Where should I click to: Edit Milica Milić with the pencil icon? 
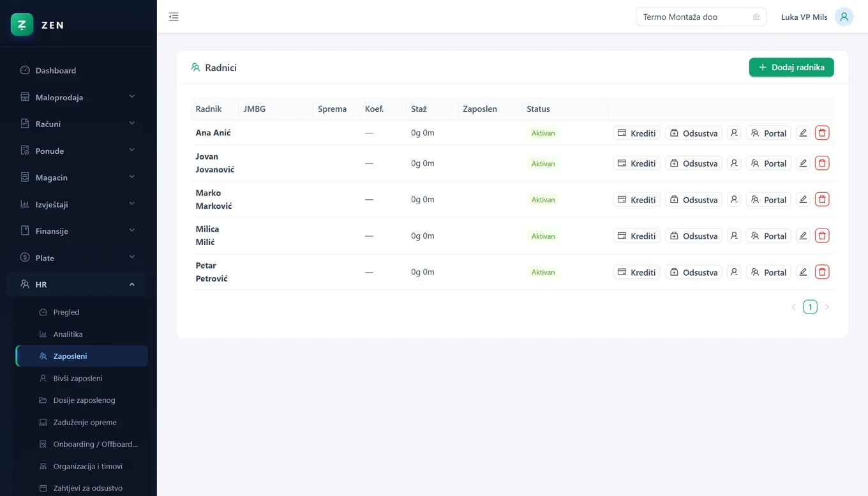pos(803,236)
